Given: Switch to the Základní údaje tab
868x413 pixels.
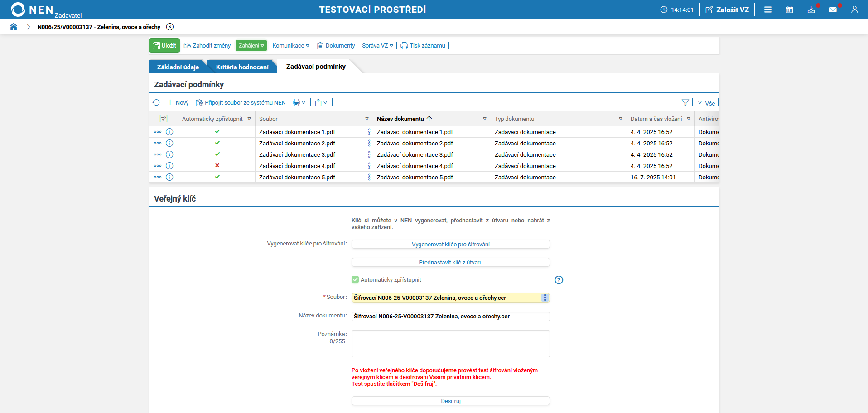Looking at the screenshot, I should (x=178, y=67).
